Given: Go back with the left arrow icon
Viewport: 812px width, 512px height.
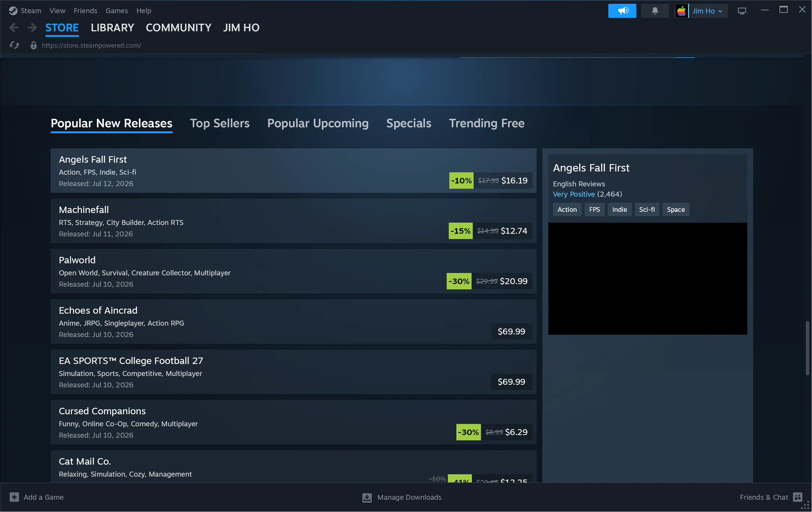Looking at the screenshot, I should [14, 28].
